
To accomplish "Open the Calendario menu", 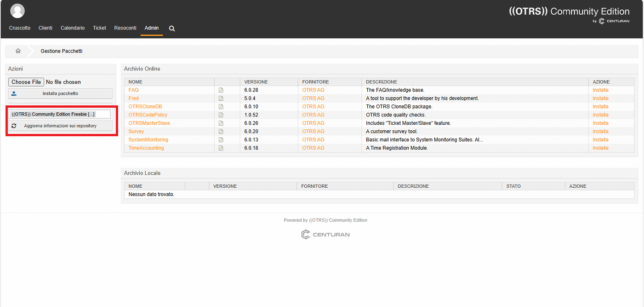I will [x=73, y=28].
